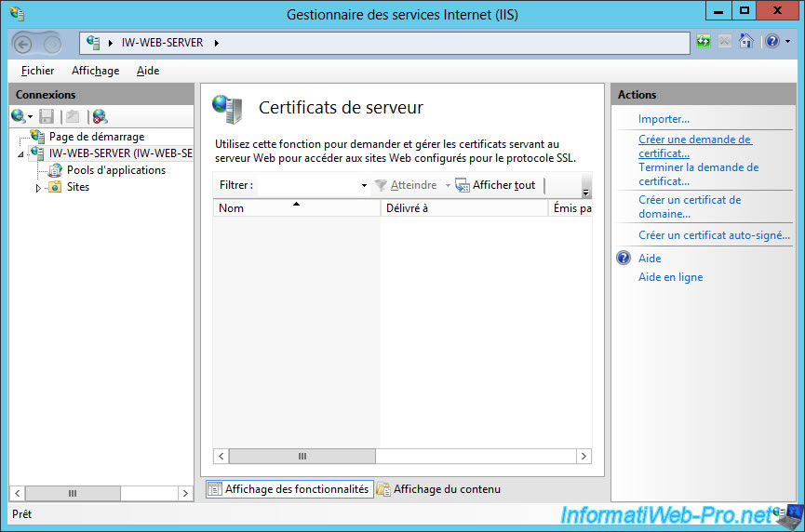Click in the Filtrer input field
This screenshot has width=805, height=532.
point(308,185)
